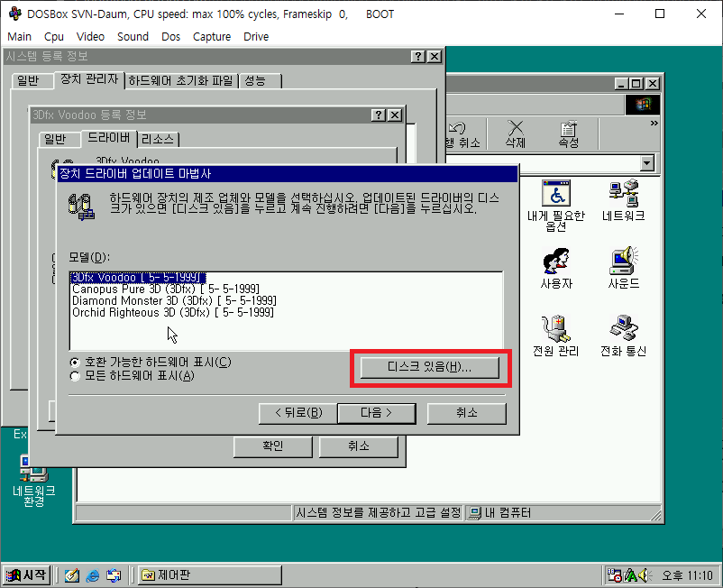Click the Undo (실행 취소) toolbar icon
Image resolution: width=723 pixels, height=588 pixels.
[x=463, y=134]
